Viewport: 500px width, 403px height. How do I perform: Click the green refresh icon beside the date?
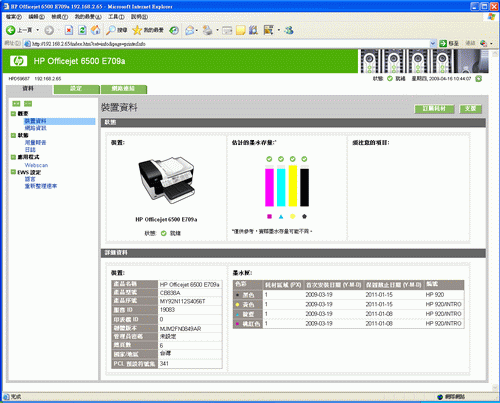tap(478, 79)
